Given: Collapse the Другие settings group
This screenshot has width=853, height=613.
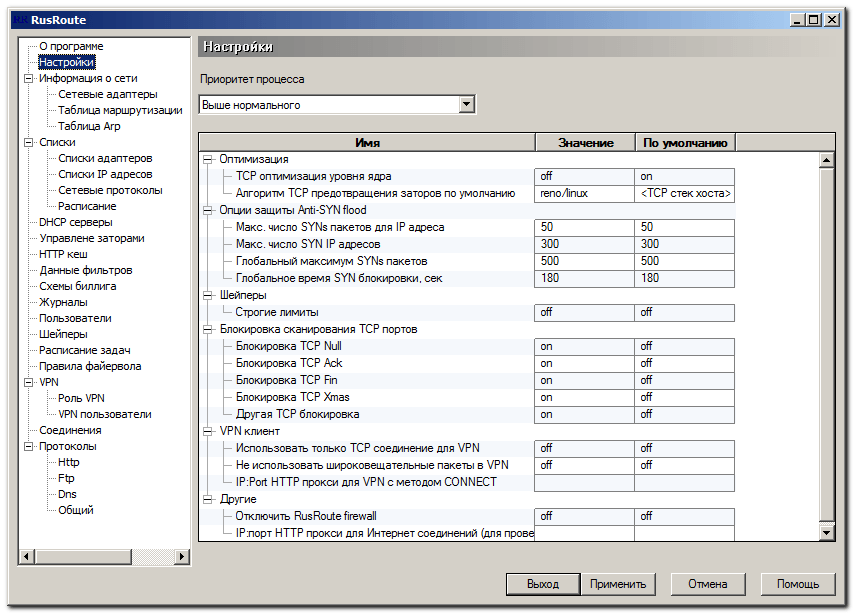Looking at the screenshot, I should point(207,499).
